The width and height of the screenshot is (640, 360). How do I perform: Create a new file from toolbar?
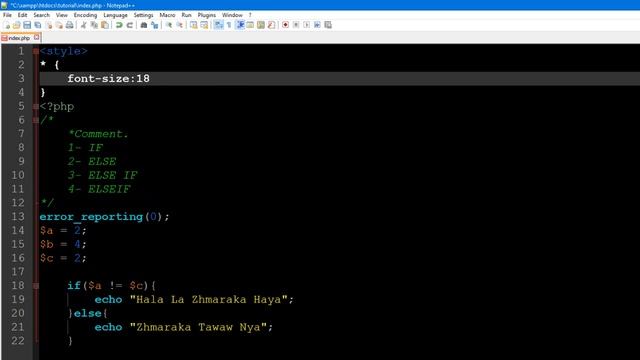7,25
